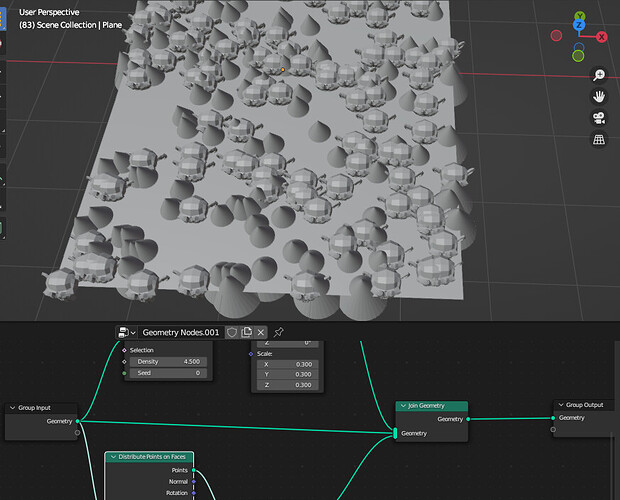The width and height of the screenshot is (620, 500).
Task: Switch perspective/orthographic with the grid icon
Action: tap(599, 139)
